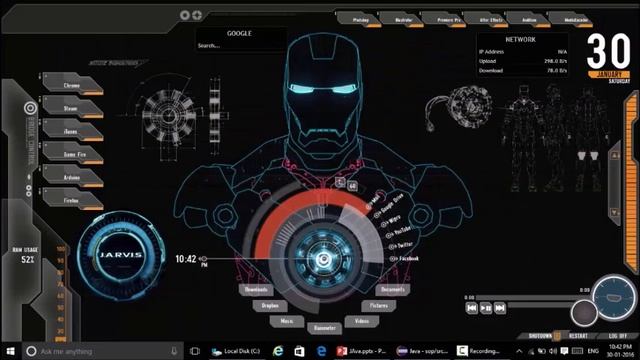Viewport: 640px width, 360px height.
Task: Click the Google Search input field
Action: pyautogui.click(x=240, y=46)
